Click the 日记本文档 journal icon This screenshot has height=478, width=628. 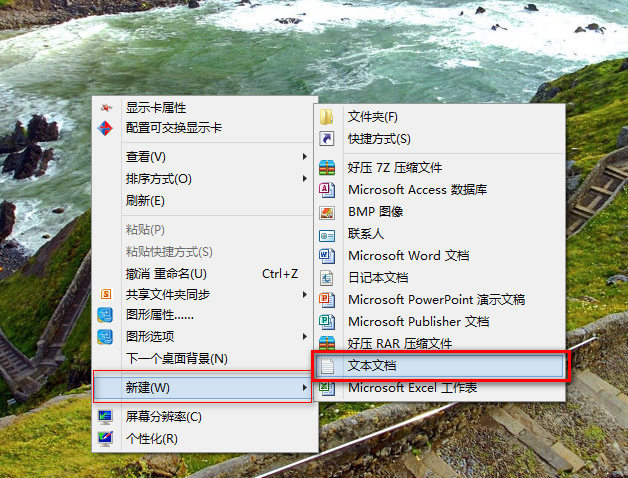coord(327,278)
